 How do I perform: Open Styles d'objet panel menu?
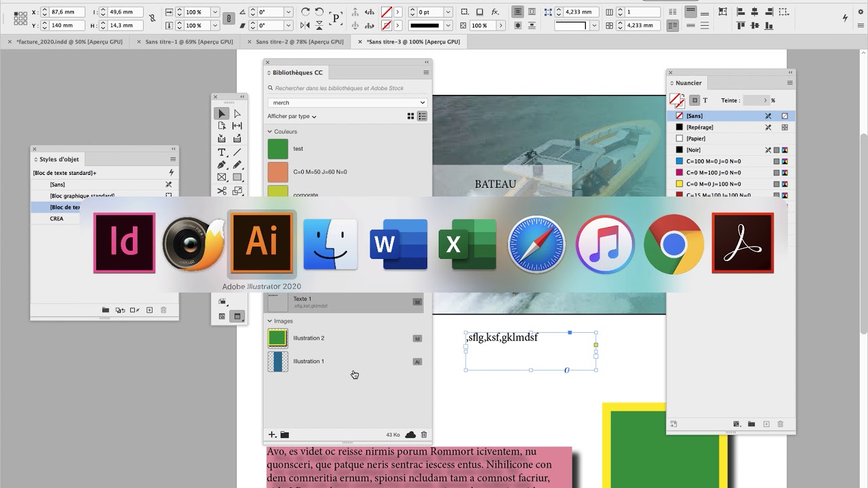pyautogui.click(x=173, y=159)
